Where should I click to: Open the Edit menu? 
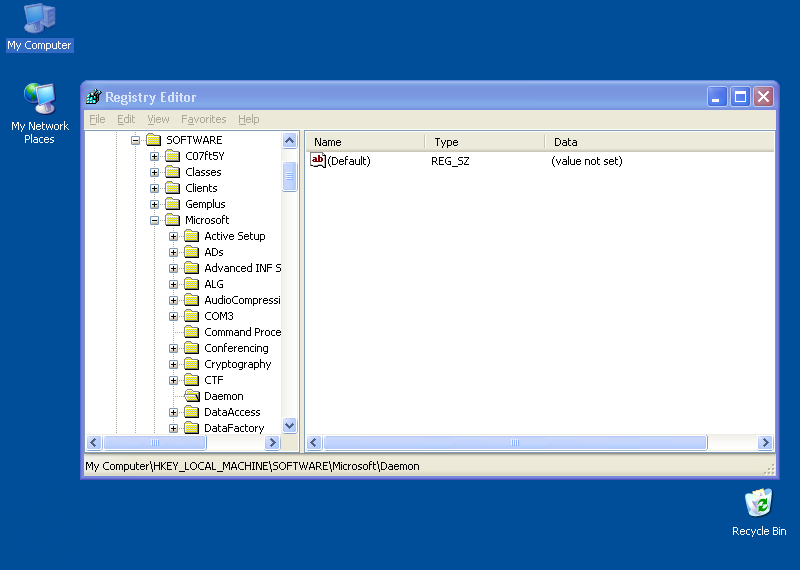coord(126,119)
